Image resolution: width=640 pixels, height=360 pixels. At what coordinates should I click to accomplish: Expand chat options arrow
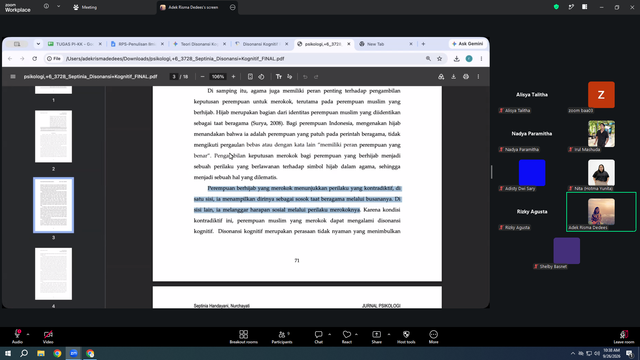click(329, 334)
